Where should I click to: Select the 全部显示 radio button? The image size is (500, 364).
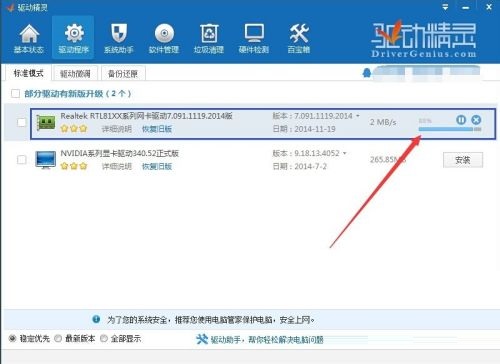point(104,339)
